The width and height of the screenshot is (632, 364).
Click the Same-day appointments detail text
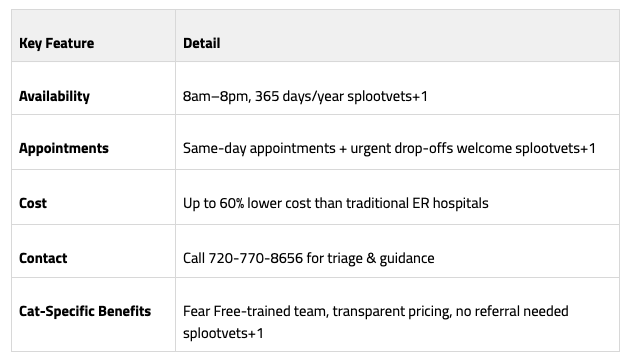coord(259,148)
